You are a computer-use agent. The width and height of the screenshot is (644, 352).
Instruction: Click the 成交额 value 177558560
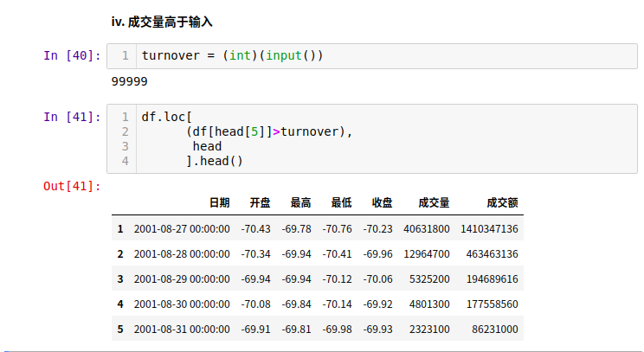[492, 304]
